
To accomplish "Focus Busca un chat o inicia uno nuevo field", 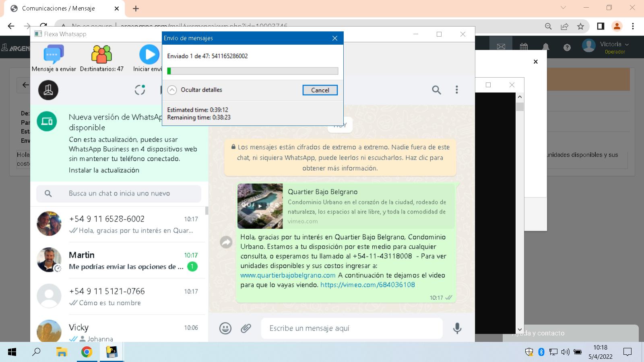I will point(119,193).
